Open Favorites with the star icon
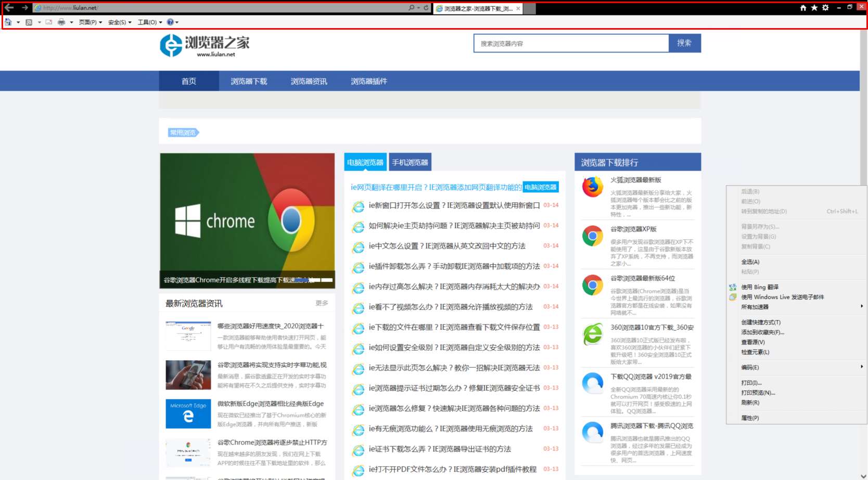868x480 pixels. [814, 8]
